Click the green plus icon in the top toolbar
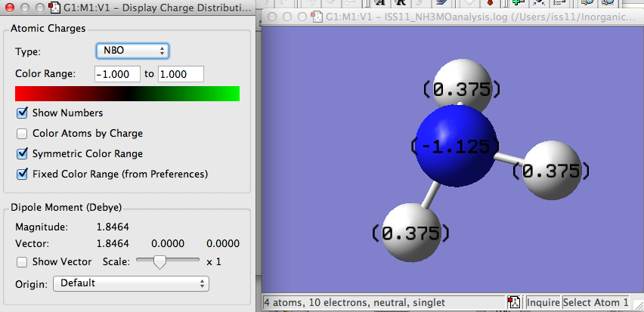 (519, 2)
